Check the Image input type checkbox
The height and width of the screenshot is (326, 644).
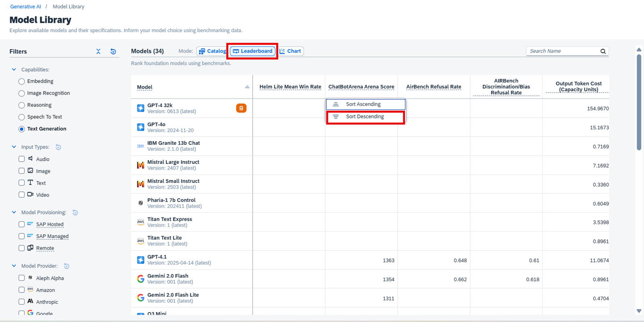[22, 171]
